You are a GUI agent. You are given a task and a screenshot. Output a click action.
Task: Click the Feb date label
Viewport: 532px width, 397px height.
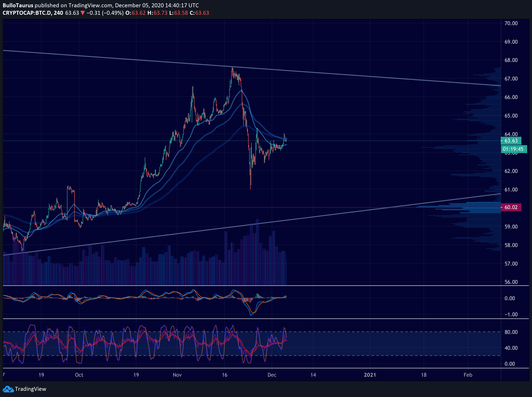pyautogui.click(x=468, y=375)
